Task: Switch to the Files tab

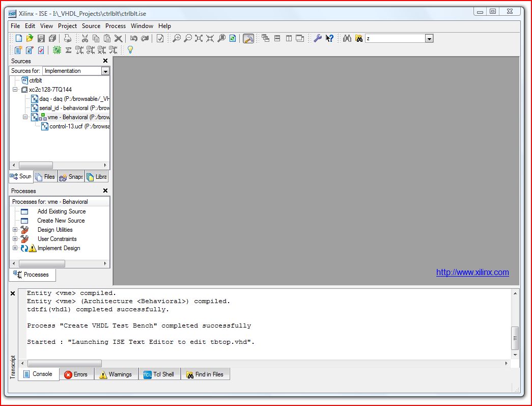Action: pyautogui.click(x=45, y=177)
